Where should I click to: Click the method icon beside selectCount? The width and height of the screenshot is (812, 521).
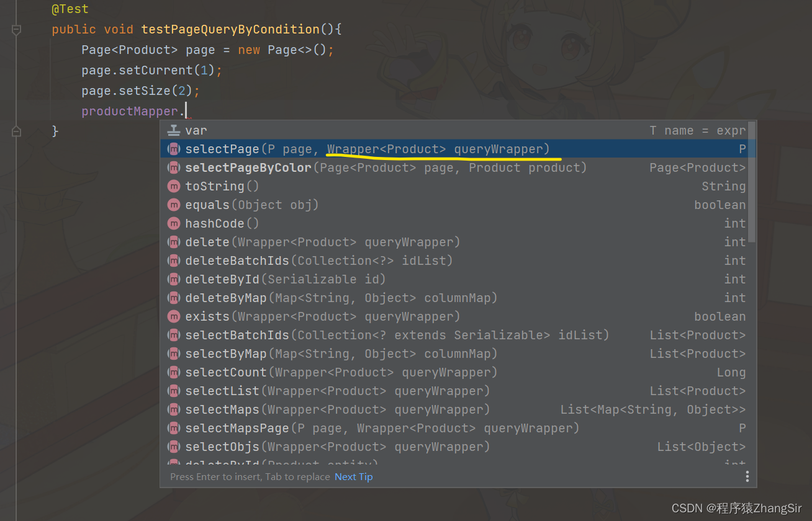pos(174,372)
